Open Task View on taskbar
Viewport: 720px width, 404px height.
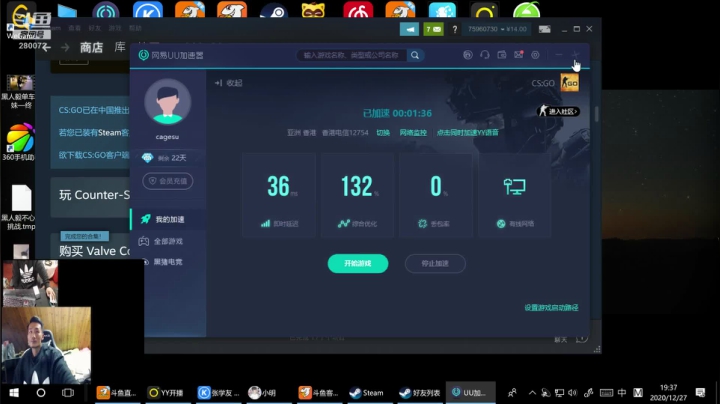68,393
